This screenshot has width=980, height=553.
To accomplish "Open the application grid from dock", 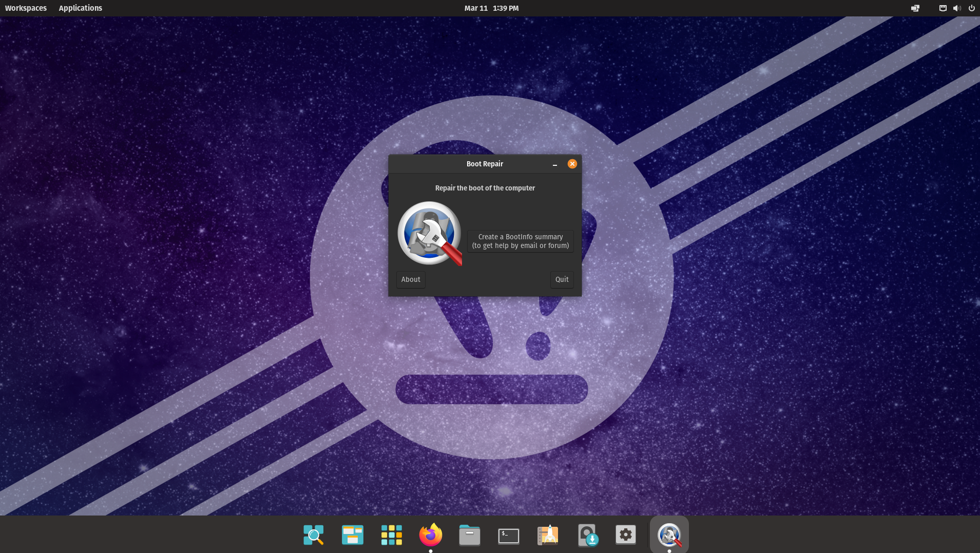I will pyautogui.click(x=392, y=535).
